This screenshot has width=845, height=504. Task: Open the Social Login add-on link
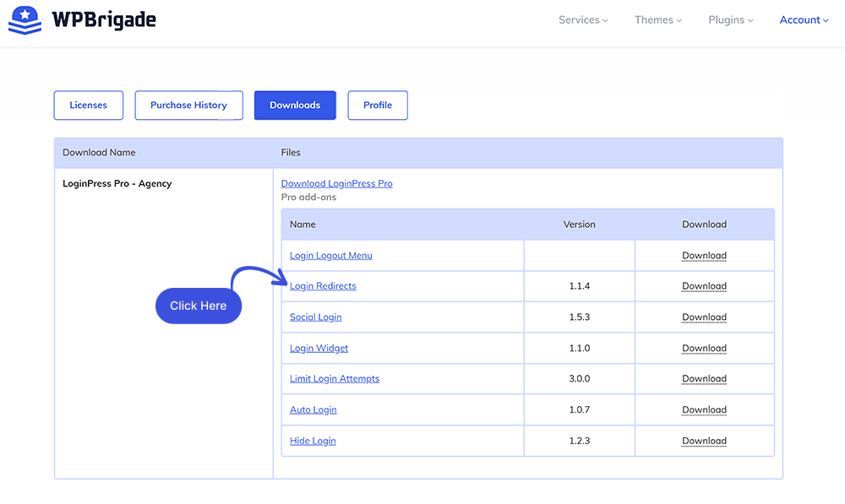point(316,317)
